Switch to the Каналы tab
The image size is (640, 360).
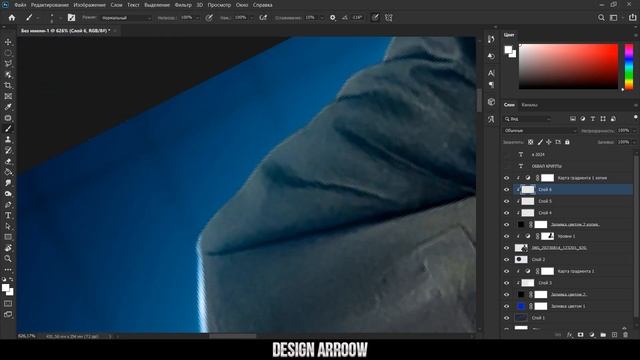click(x=529, y=105)
